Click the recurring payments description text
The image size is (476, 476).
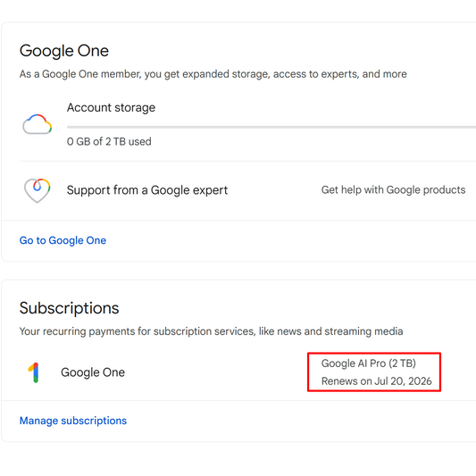tap(212, 331)
